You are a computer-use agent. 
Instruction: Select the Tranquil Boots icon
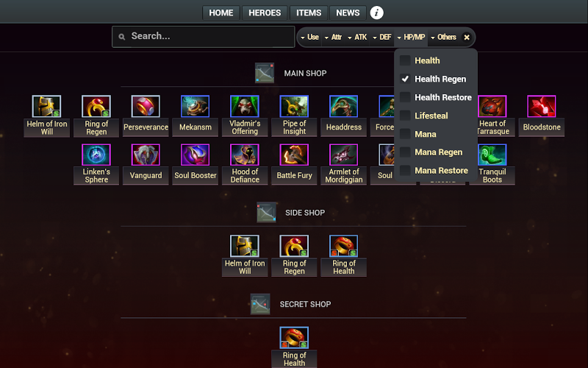492,155
